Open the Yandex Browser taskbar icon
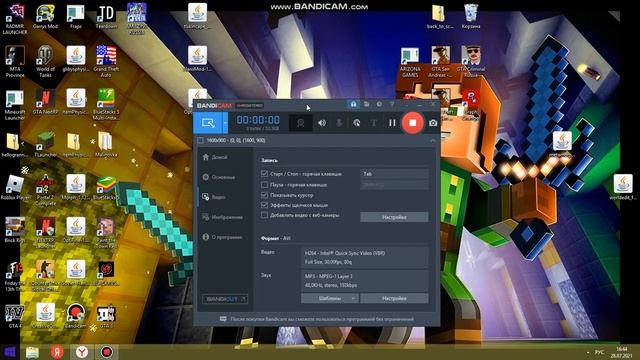This screenshot has width=640, height=360. coord(82,352)
